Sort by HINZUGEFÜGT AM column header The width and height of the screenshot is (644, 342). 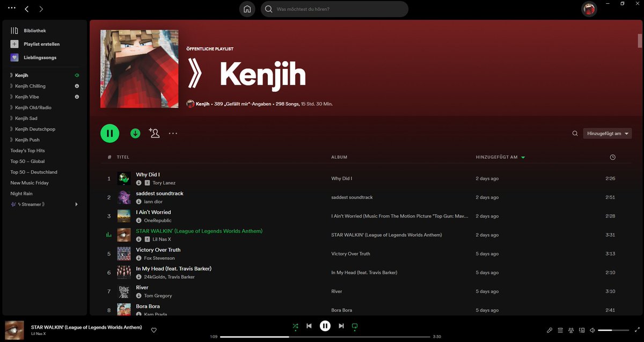click(x=497, y=157)
